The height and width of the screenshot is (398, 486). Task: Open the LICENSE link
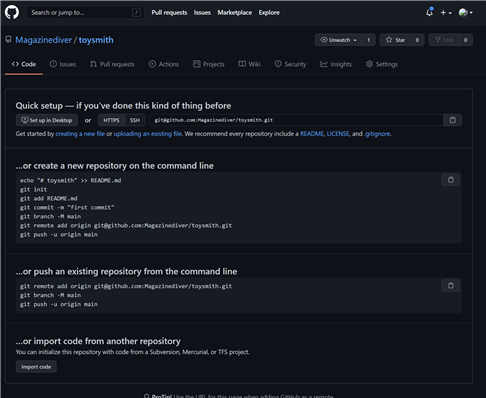338,134
